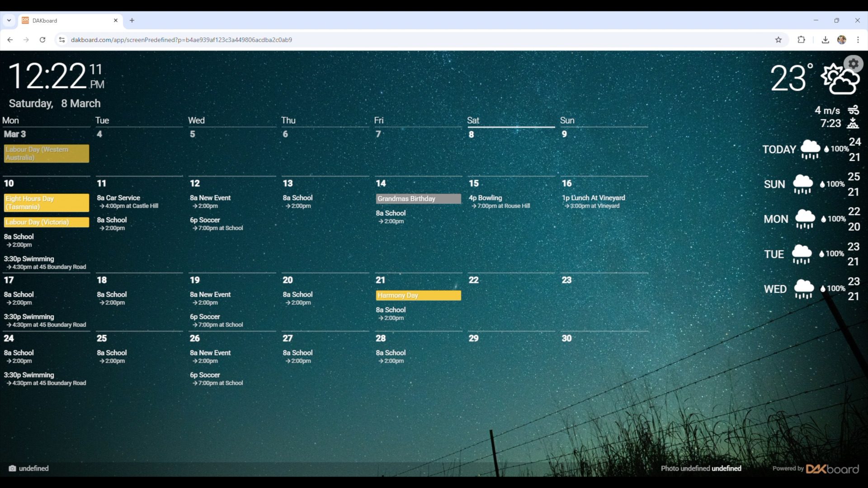Click the camera icon in the photo credit

pos(12,469)
